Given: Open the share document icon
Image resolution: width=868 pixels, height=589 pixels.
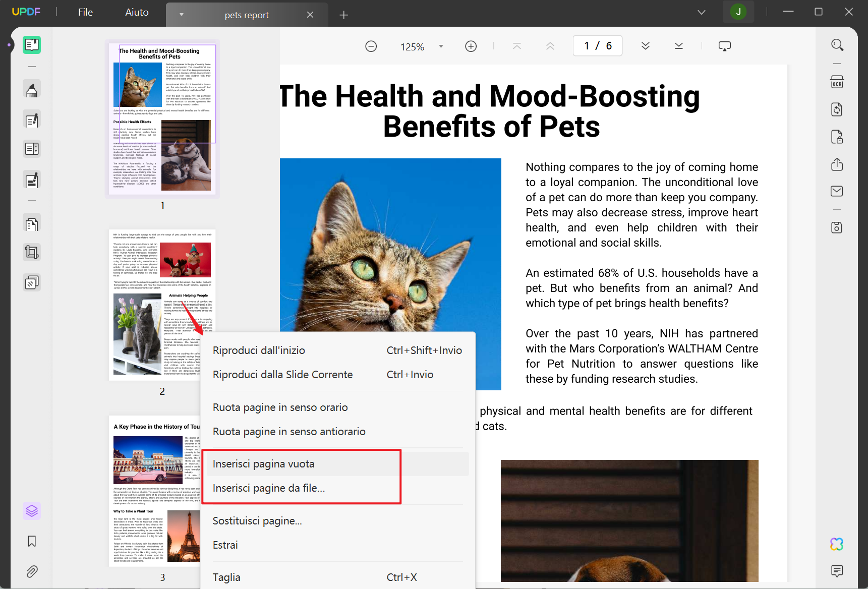Looking at the screenshot, I should [837, 164].
